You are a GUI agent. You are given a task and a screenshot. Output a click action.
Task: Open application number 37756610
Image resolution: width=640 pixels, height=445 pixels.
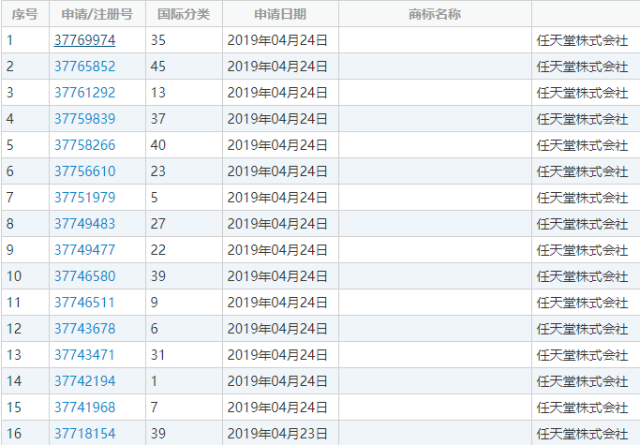pyautogui.click(x=85, y=171)
